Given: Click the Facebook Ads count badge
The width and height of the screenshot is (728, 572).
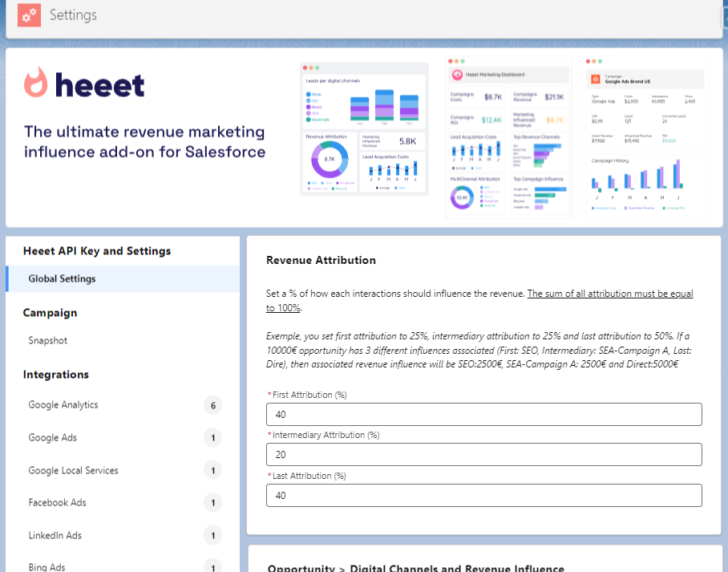Looking at the screenshot, I should tap(213, 503).
